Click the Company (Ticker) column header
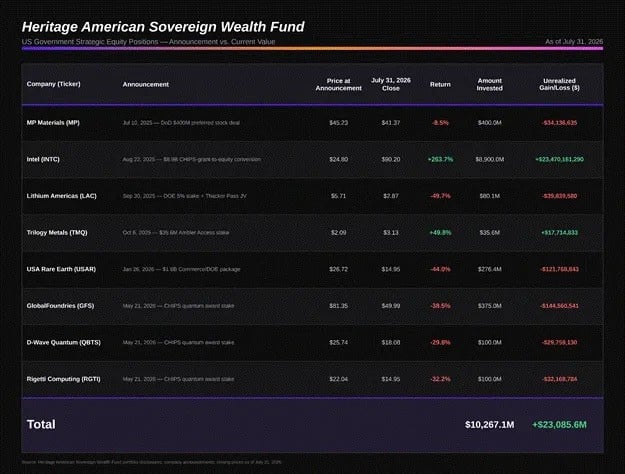 53,84
